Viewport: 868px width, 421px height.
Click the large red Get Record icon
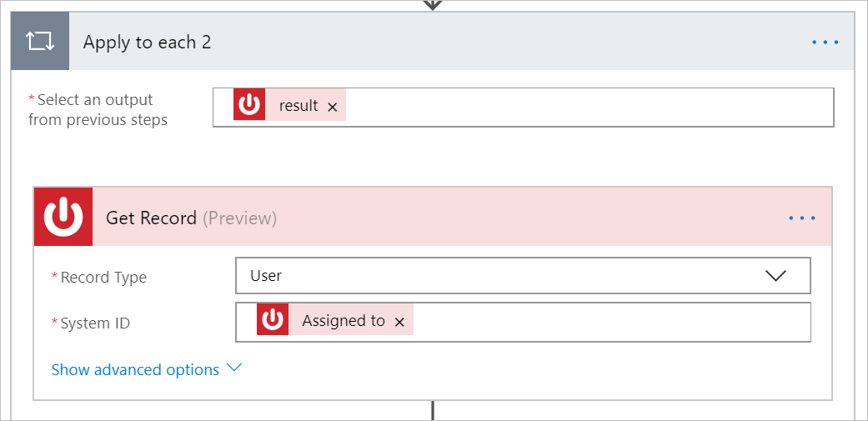63,218
